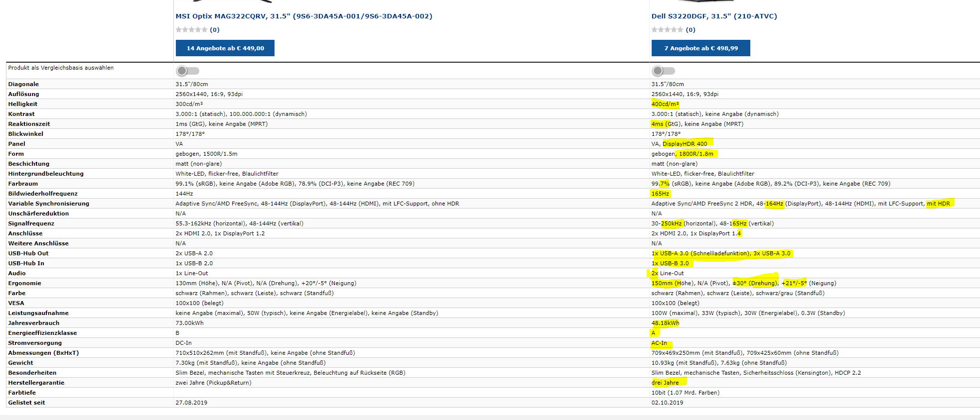Select MSI curvature gebogen, 1500R/1.5m
This screenshot has height=420, width=980.
coord(206,154)
